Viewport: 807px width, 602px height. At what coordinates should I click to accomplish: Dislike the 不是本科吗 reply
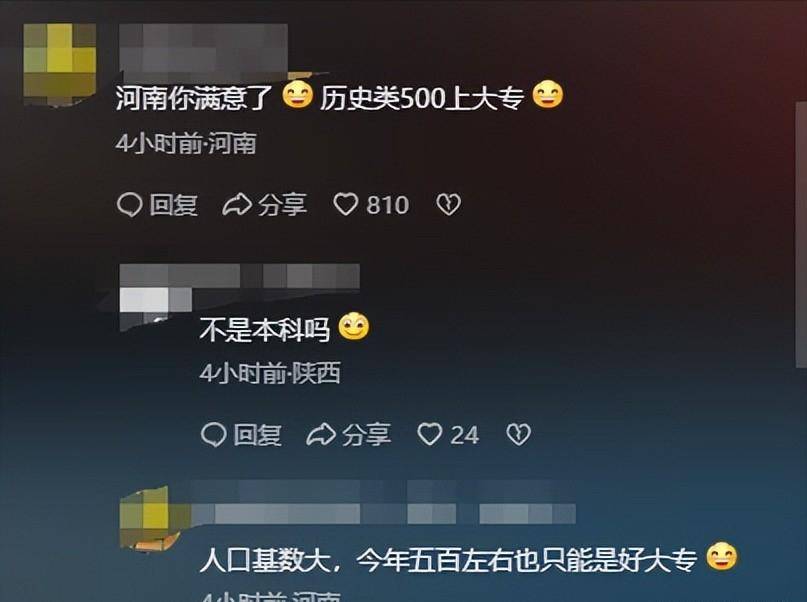tap(518, 434)
